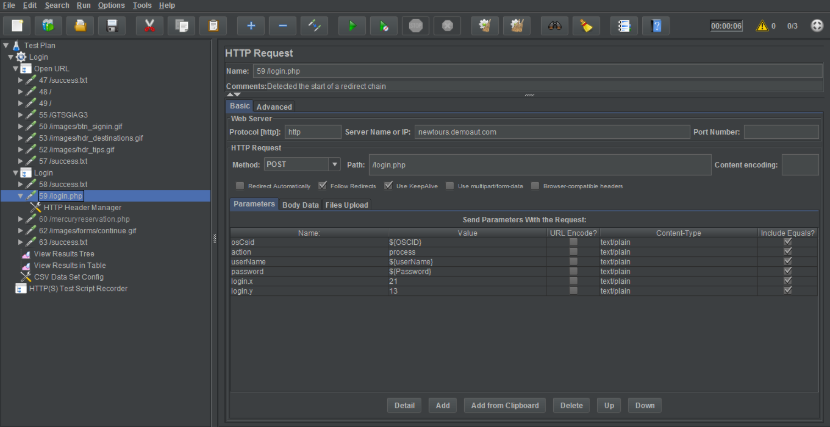Image resolution: width=830 pixels, height=427 pixels.
Task: Click the Save floppy disk icon
Action: (x=113, y=25)
